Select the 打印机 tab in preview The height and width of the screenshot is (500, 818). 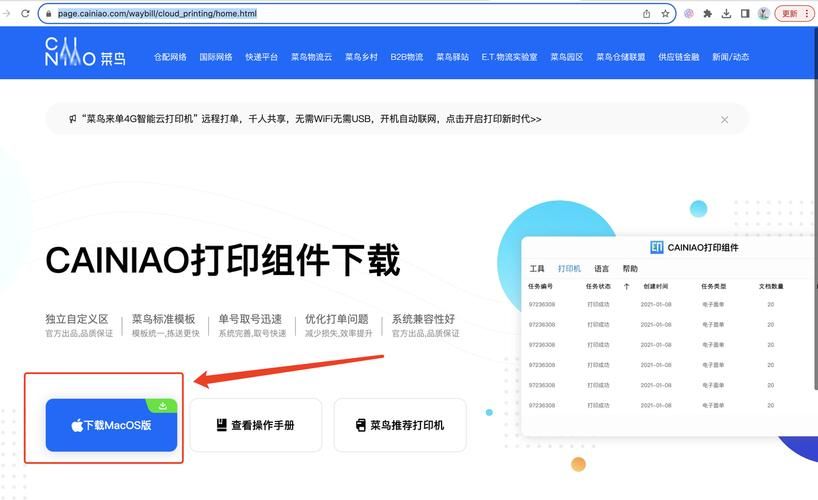(569, 268)
